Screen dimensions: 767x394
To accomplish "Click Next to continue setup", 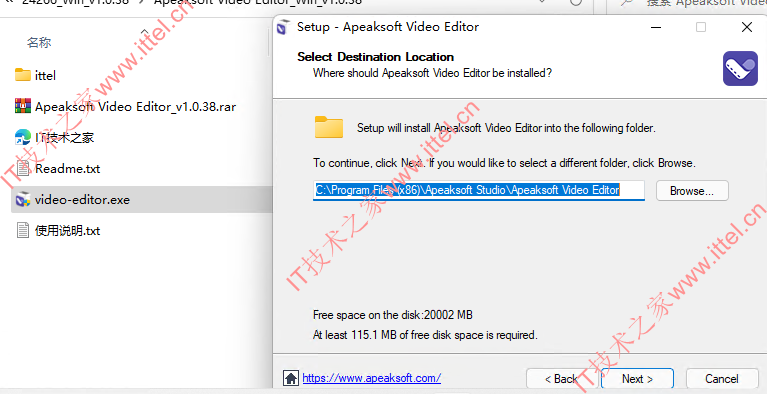I will (x=637, y=379).
